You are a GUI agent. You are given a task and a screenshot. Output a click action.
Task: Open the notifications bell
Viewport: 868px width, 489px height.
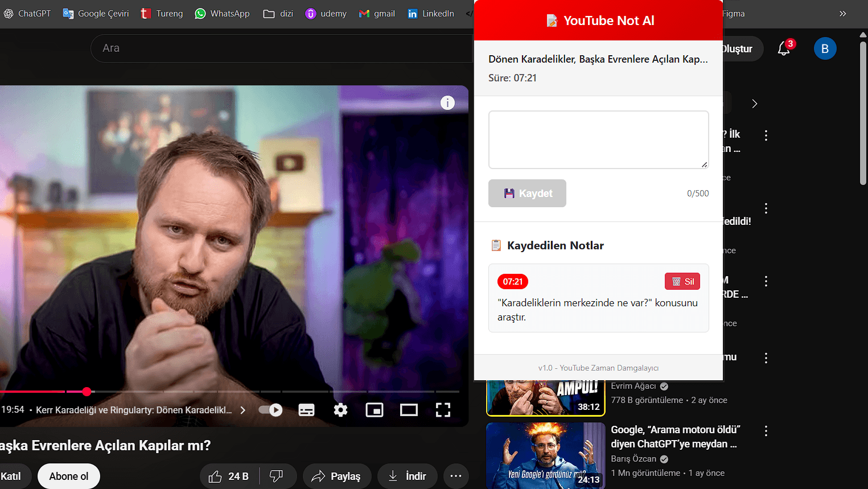coord(784,49)
